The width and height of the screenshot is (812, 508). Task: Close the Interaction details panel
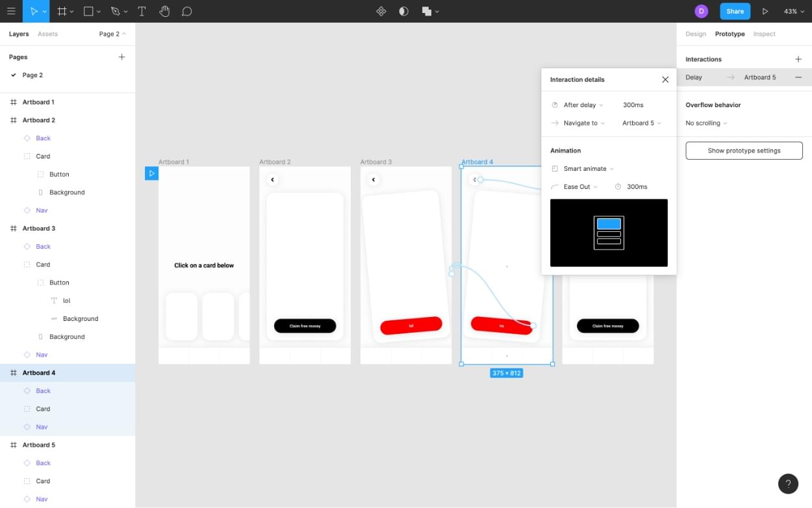pos(665,79)
